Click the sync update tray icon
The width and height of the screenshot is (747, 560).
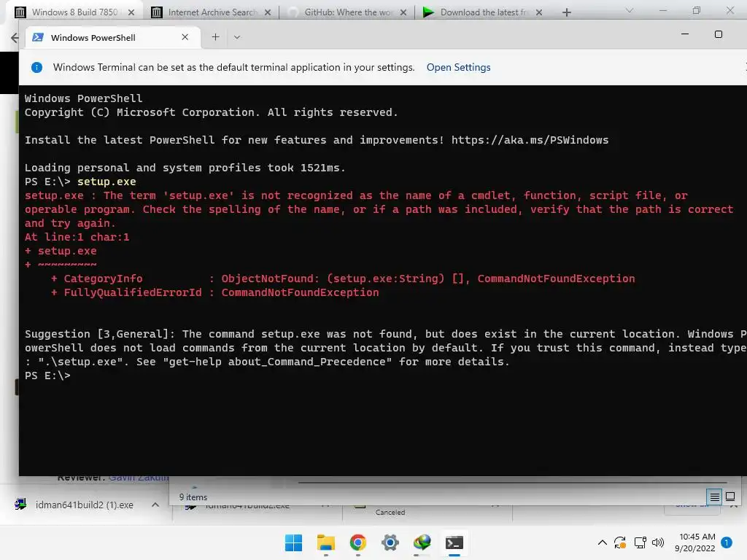point(620,542)
